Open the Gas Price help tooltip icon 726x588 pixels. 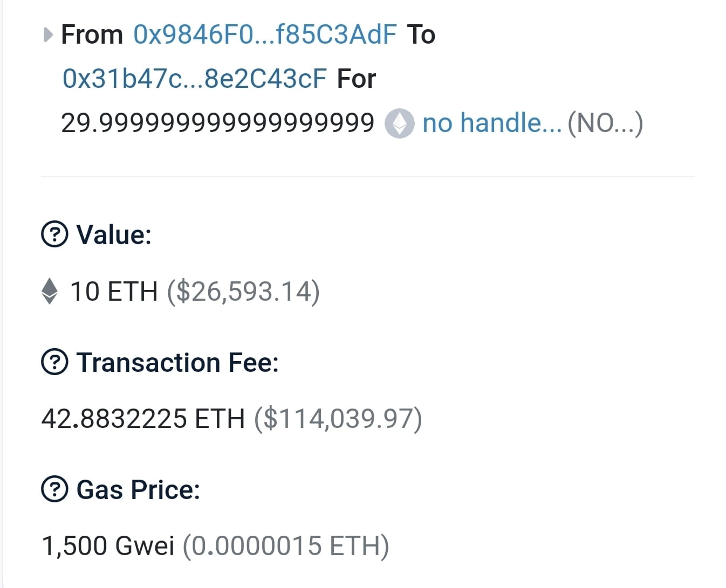[54, 489]
